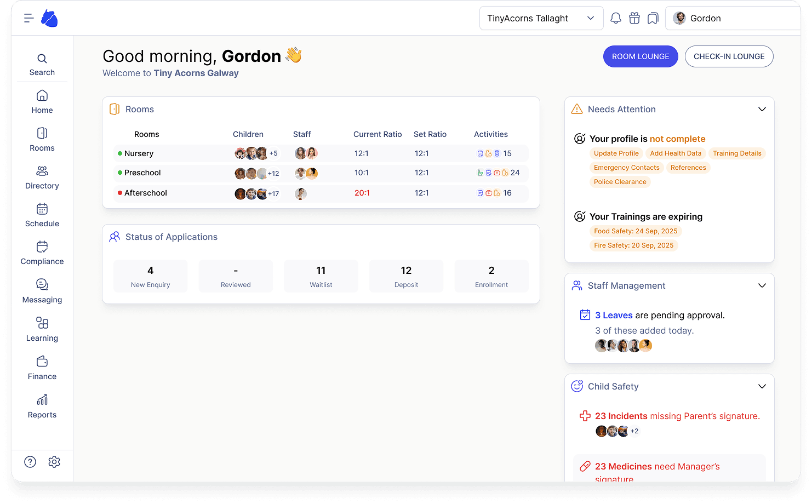Click the References tag
Image resolution: width=812 pixels, height=504 pixels.
[x=688, y=168]
